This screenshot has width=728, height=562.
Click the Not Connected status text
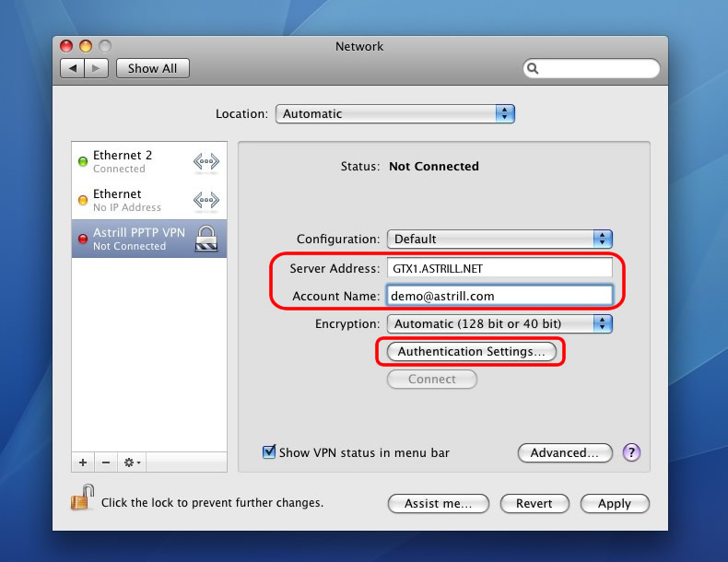tap(434, 166)
